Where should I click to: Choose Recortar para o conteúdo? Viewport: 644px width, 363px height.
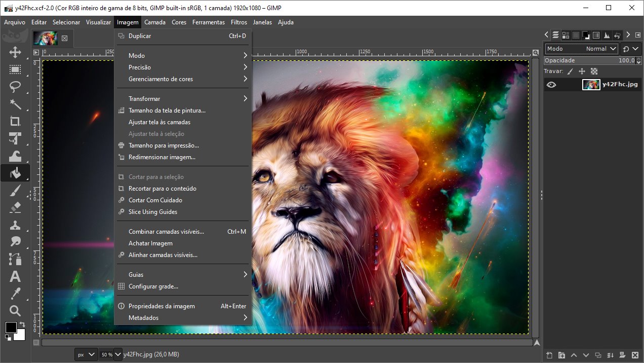pyautogui.click(x=183, y=189)
